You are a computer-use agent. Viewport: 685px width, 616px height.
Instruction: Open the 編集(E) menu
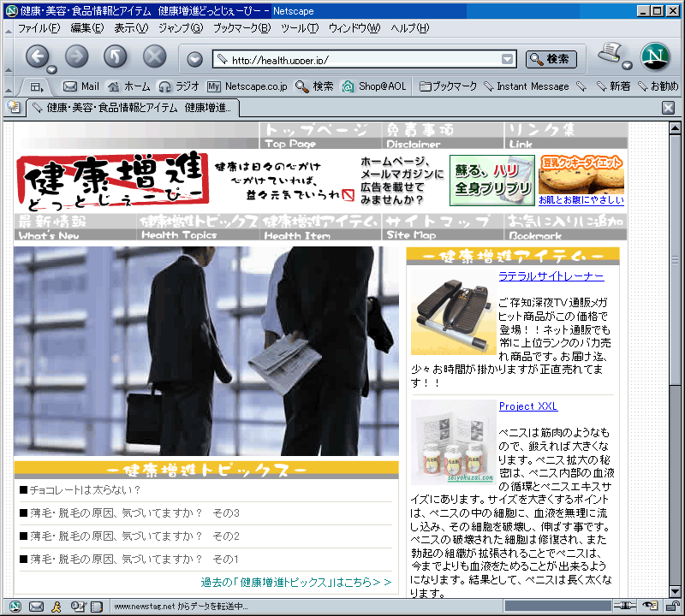click(87, 28)
